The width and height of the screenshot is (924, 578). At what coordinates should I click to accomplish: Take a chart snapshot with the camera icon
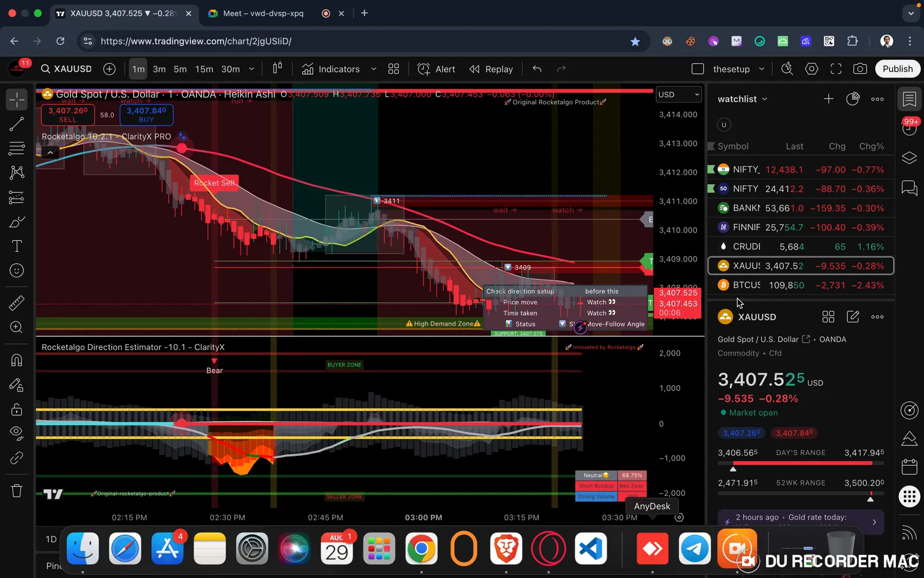(x=860, y=69)
